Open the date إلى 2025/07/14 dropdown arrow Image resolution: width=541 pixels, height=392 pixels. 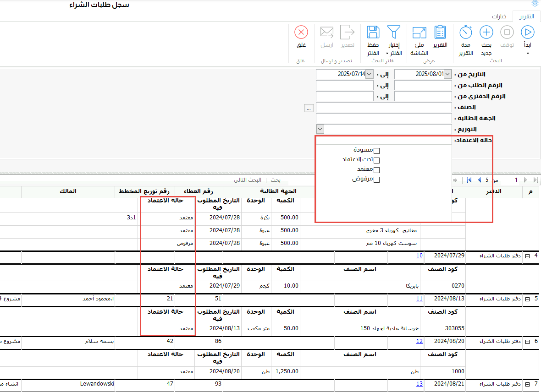coord(370,74)
